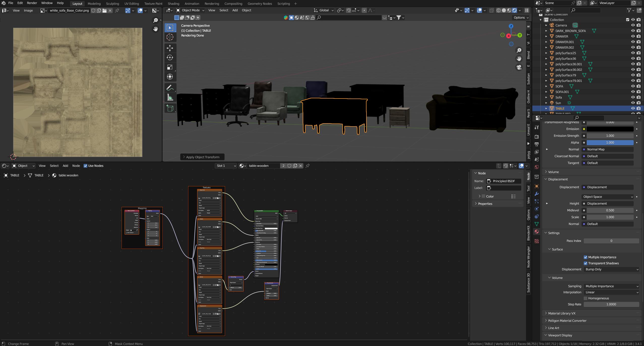Switch to wireframe viewport shading

(498, 10)
